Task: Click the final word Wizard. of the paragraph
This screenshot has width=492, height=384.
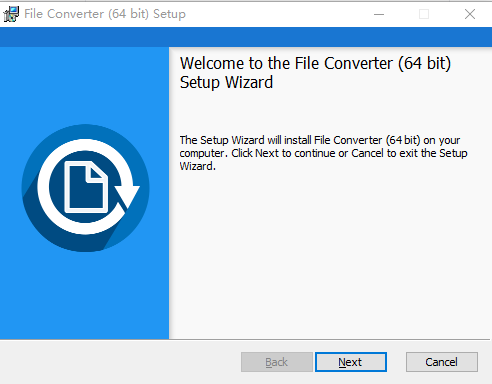Action: (x=197, y=166)
